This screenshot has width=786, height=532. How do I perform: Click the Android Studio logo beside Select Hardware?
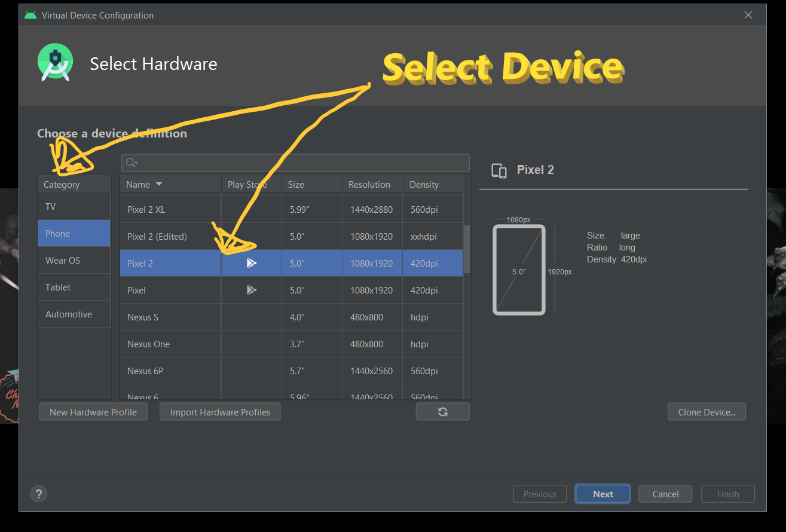(55, 62)
